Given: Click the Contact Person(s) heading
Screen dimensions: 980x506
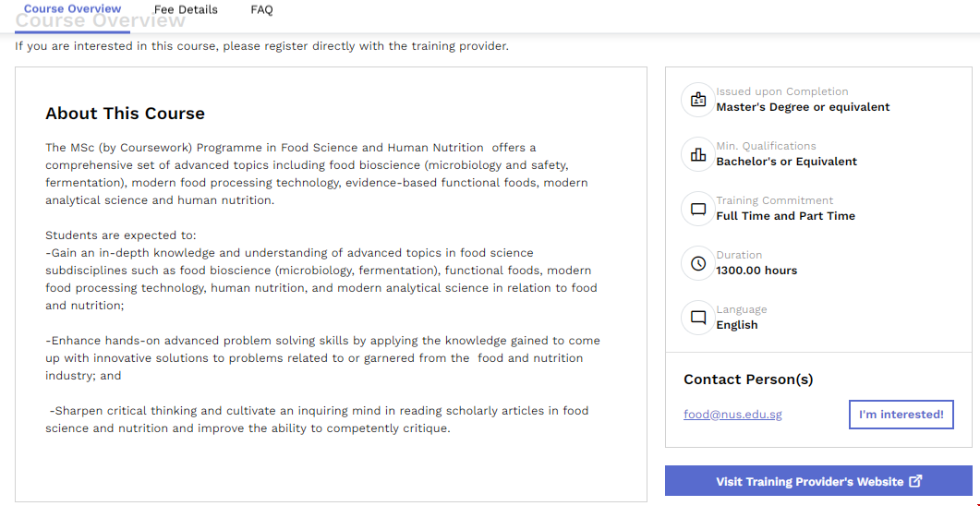Looking at the screenshot, I should coord(748,379).
